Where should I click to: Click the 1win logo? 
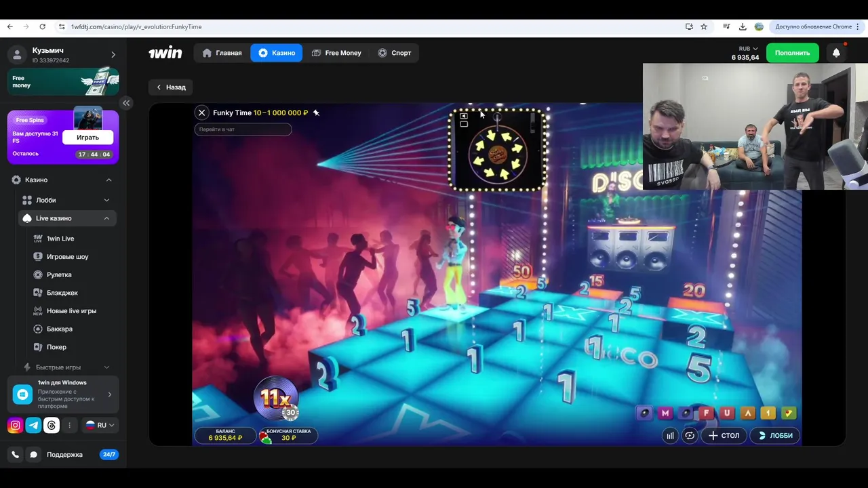pyautogui.click(x=165, y=53)
